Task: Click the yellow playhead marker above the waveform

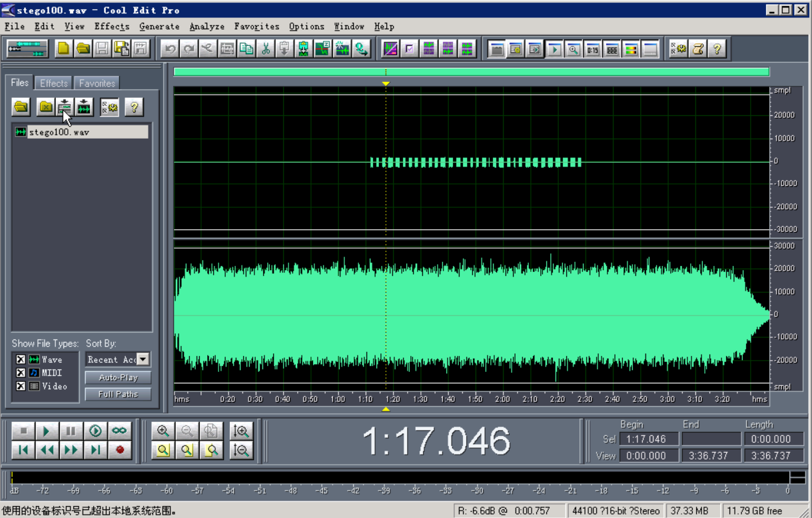Action: [x=386, y=83]
